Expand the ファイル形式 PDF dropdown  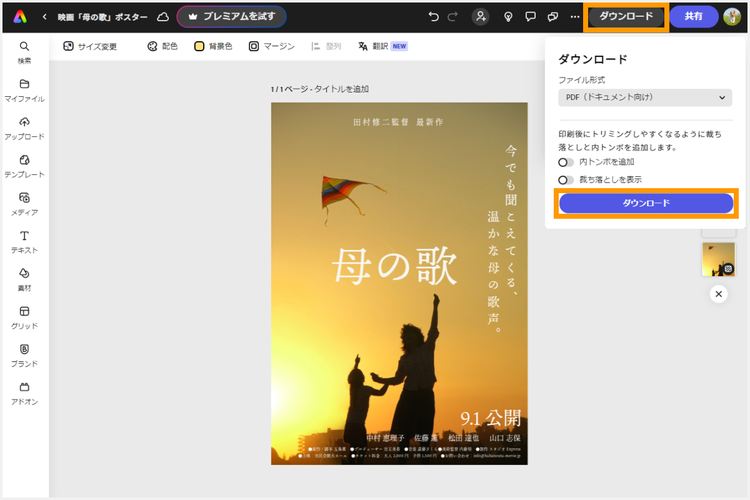pos(645,97)
